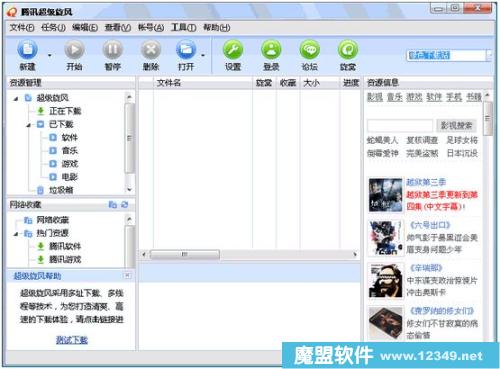This screenshot has width=500, height=369.
Task: Open 设置 (Settings) wrench icon
Action: tap(233, 50)
